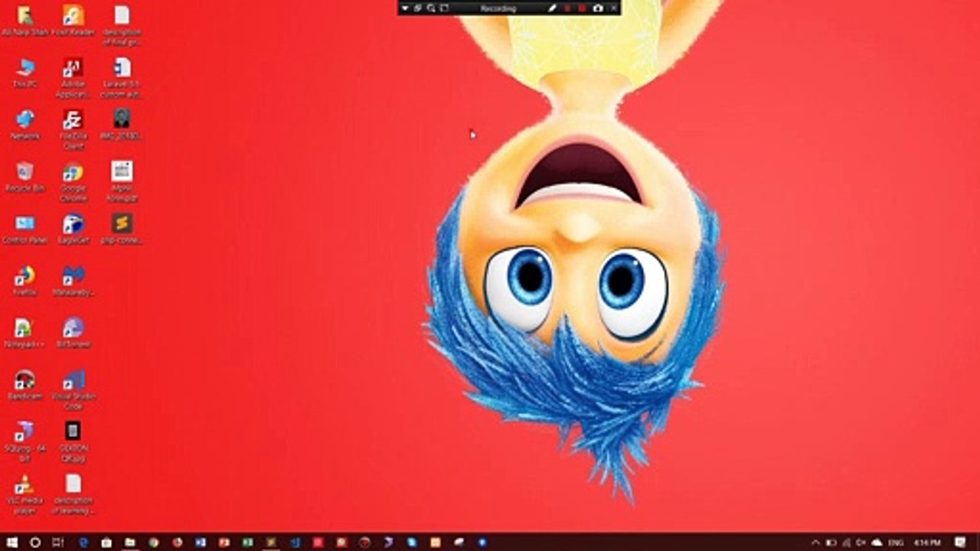This screenshot has width=980, height=551.
Task: Open File Explorer from the taskbar
Action: coord(130,542)
